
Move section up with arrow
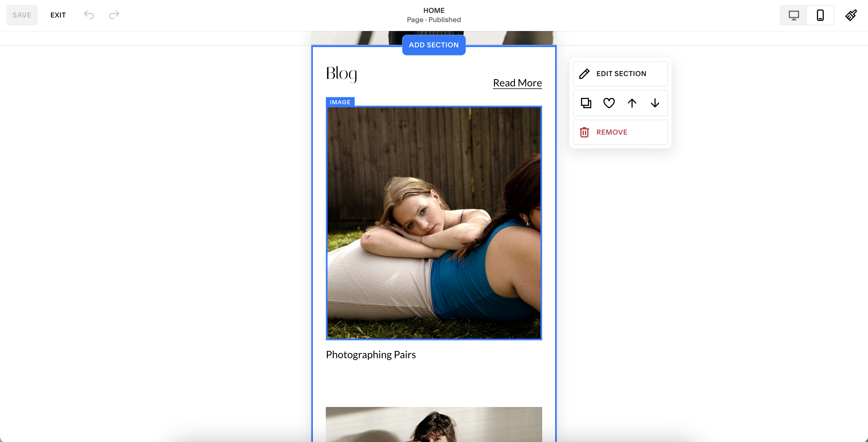pos(632,103)
